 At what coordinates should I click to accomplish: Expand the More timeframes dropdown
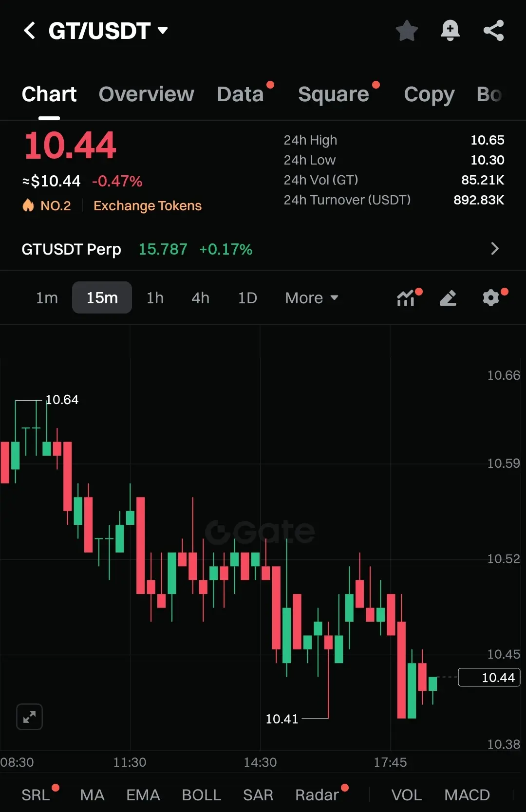pos(312,297)
